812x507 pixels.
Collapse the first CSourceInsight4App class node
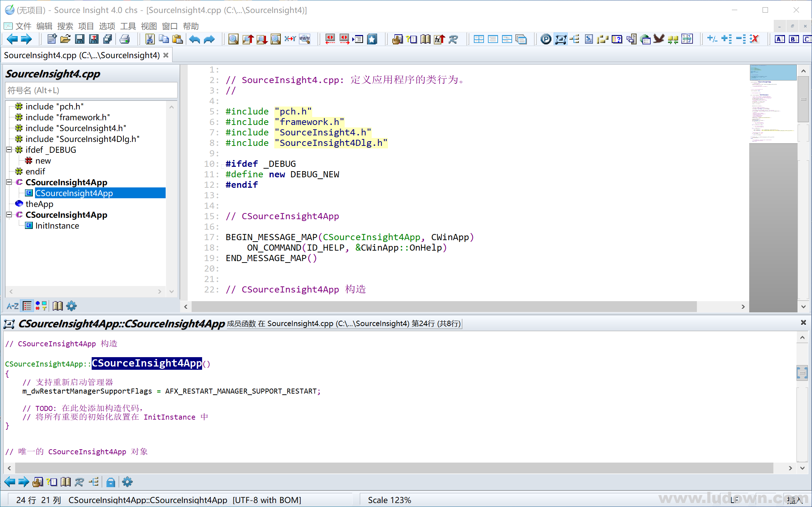[x=9, y=182]
